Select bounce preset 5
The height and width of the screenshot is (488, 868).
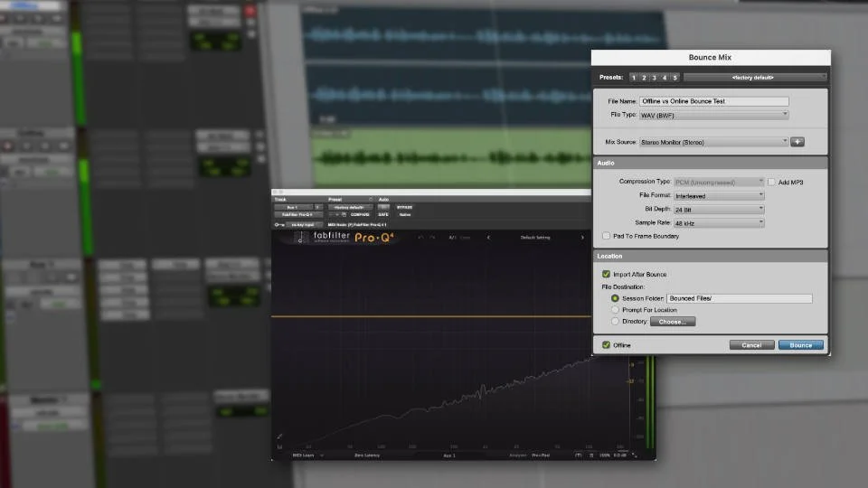(675, 78)
